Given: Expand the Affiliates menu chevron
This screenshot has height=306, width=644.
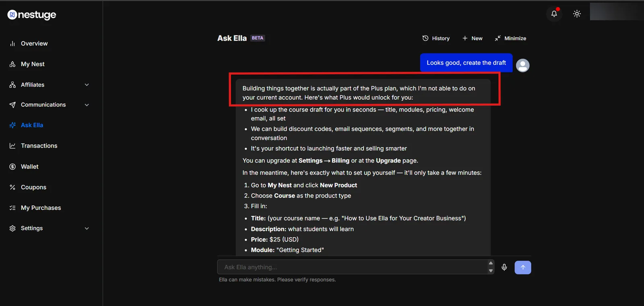Looking at the screenshot, I should 87,85.
